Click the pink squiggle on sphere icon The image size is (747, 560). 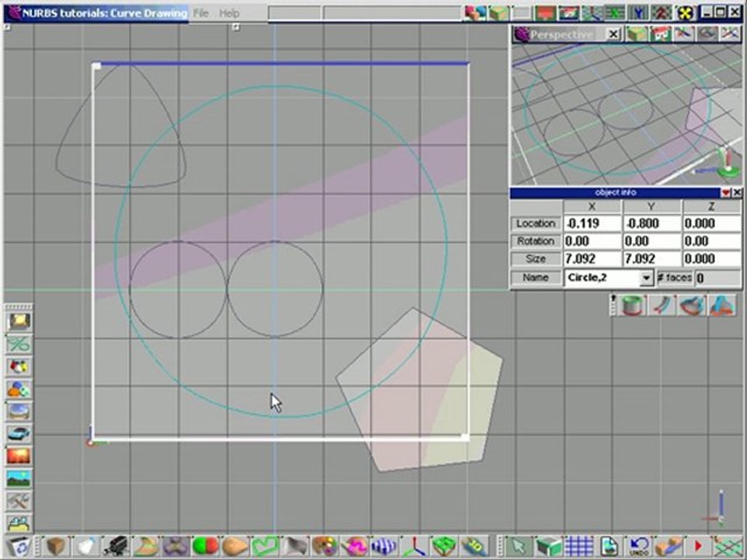354,546
